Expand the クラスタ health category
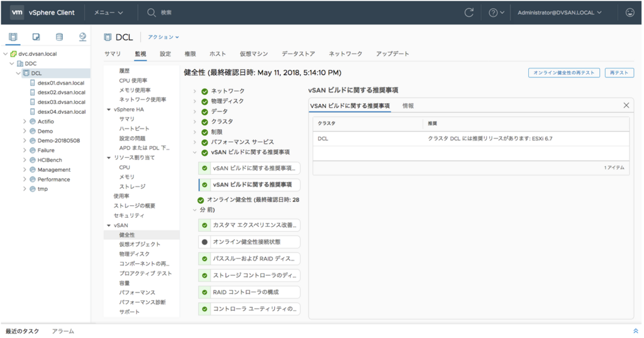Screen dimensions: 644x338 click(195, 121)
